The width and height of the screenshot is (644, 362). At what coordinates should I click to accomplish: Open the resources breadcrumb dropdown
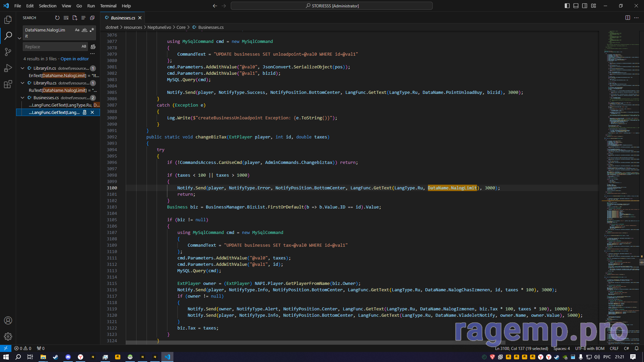pyautogui.click(x=133, y=27)
